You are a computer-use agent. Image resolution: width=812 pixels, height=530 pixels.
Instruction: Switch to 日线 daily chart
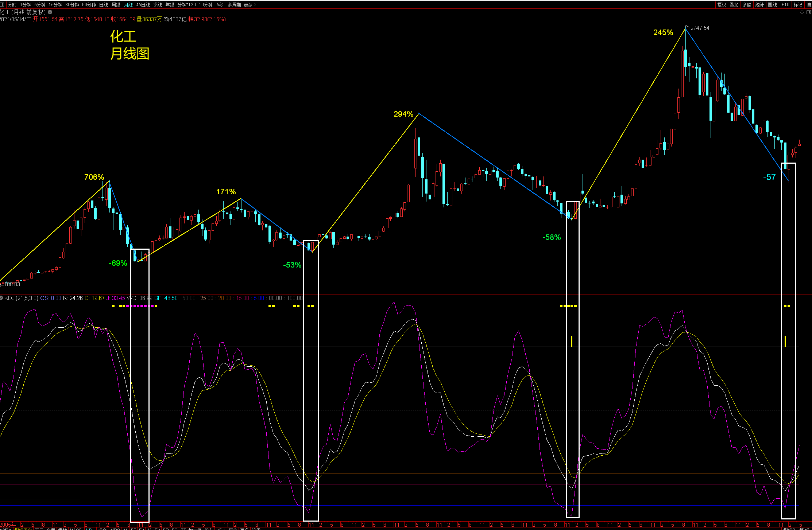(104, 5)
